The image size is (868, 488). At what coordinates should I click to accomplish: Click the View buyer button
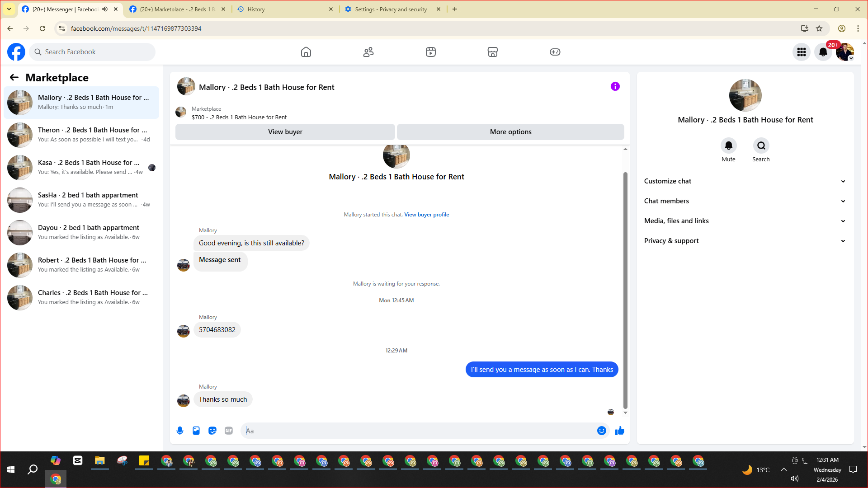(x=285, y=132)
